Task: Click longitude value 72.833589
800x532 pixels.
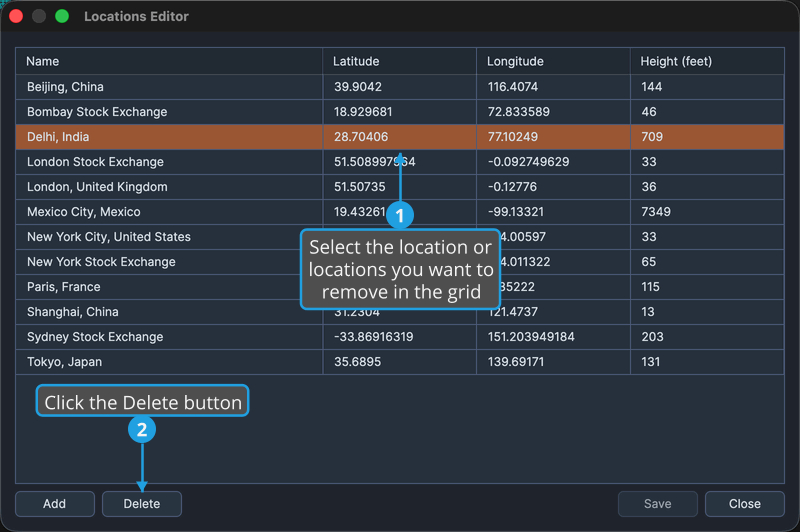Action: click(518, 112)
